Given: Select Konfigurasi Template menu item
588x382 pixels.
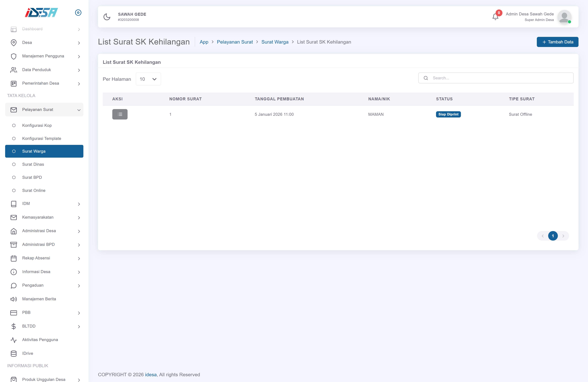Looking at the screenshot, I should [42, 138].
